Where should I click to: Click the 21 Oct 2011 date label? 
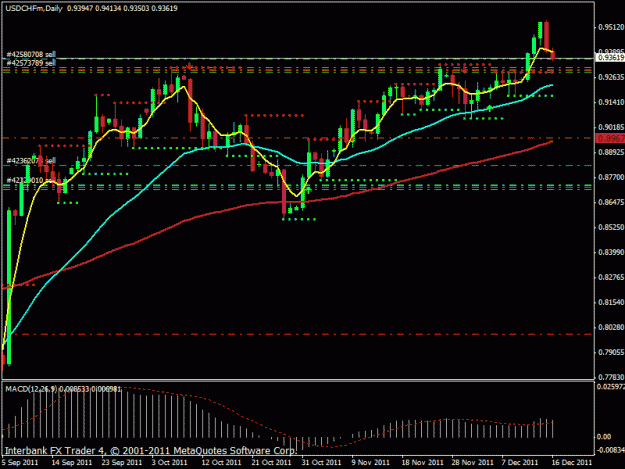point(271,462)
